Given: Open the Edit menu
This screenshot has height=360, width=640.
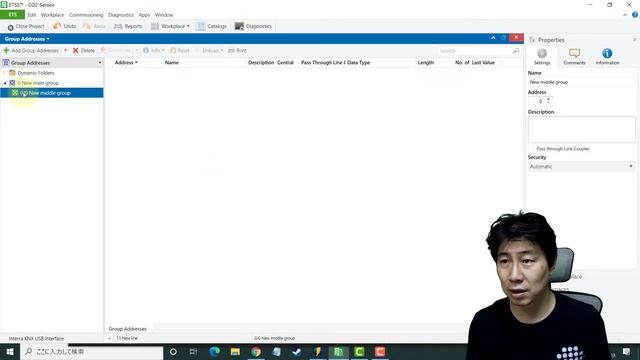Looking at the screenshot, I should tap(32, 15).
